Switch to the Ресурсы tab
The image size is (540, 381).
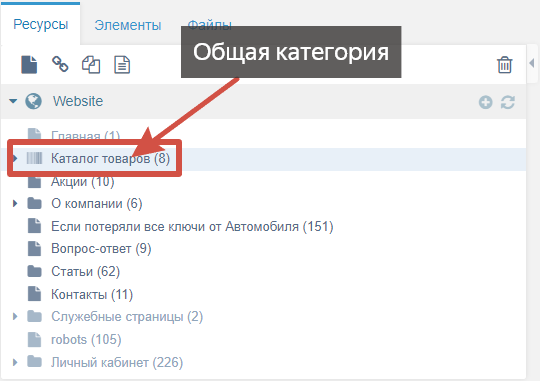point(41,25)
